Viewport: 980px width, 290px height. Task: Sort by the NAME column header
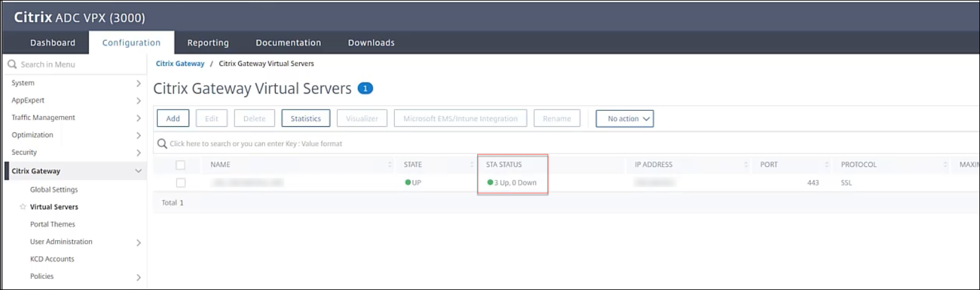point(220,165)
